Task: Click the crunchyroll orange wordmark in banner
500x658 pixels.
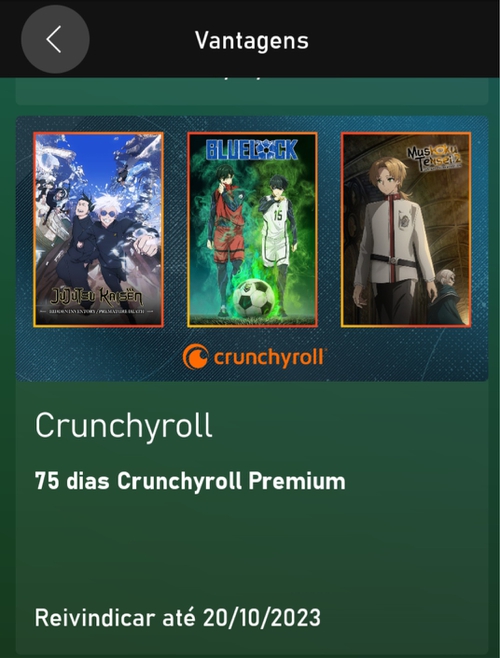Action: (269, 358)
